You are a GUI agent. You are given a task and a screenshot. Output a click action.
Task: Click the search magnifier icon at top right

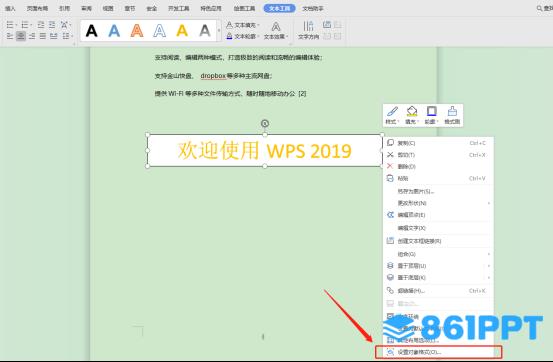(x=540, y=8)
